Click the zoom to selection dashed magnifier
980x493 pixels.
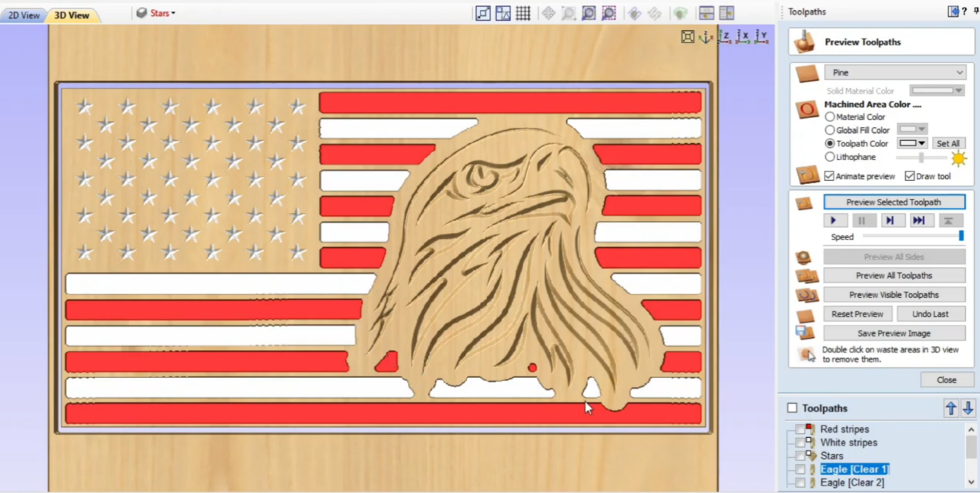609,13
